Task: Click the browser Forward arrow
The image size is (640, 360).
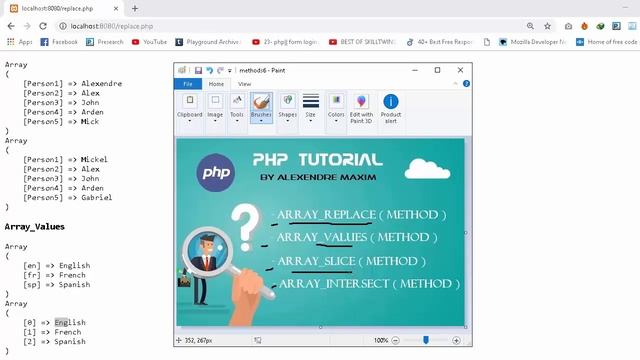Action: tap(27, 26)
